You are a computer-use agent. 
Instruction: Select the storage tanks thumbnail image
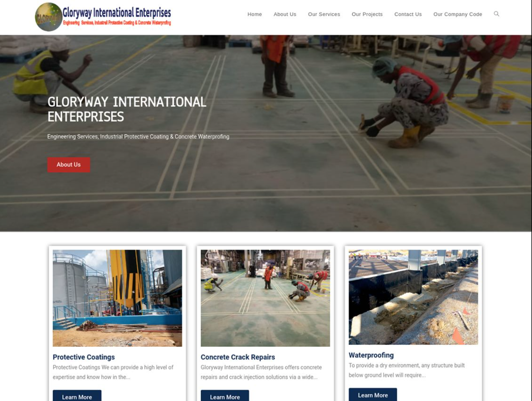(117, 298)
